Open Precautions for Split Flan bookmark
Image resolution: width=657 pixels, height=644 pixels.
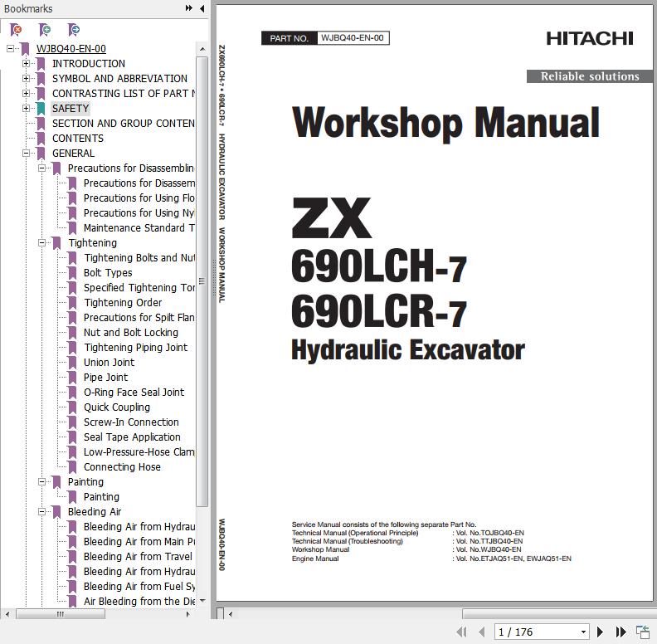(x=139, y=318)
